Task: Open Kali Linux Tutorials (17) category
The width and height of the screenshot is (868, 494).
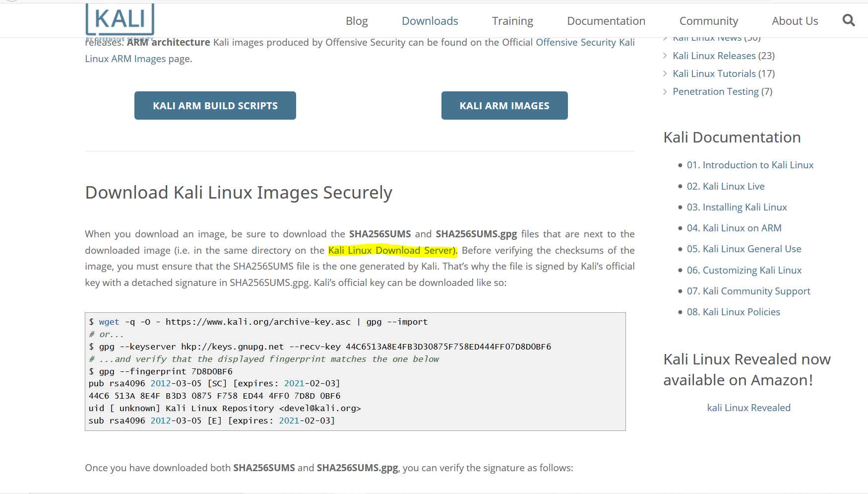Action: point(724,73)
